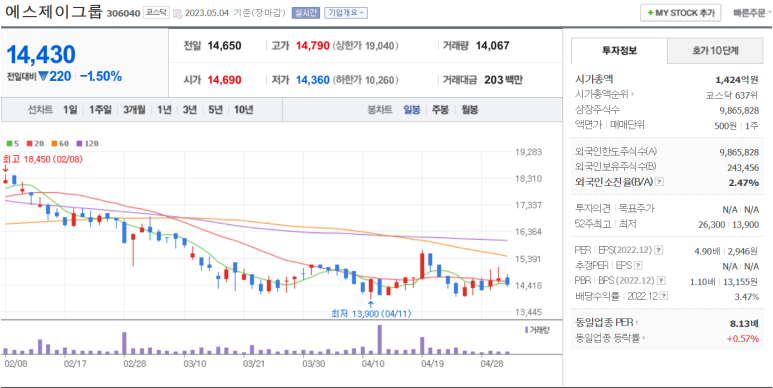
Task: Click the purple 120-day moving average legend
Action: [87, 143]
